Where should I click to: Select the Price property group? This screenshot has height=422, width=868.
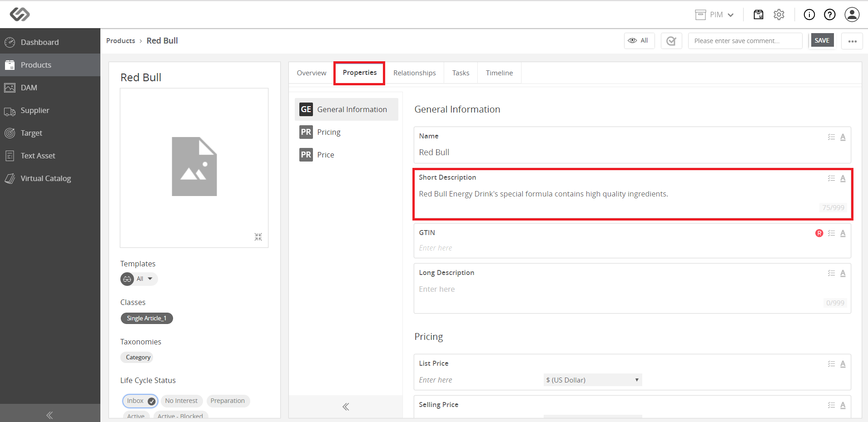(x=347, y=155)
